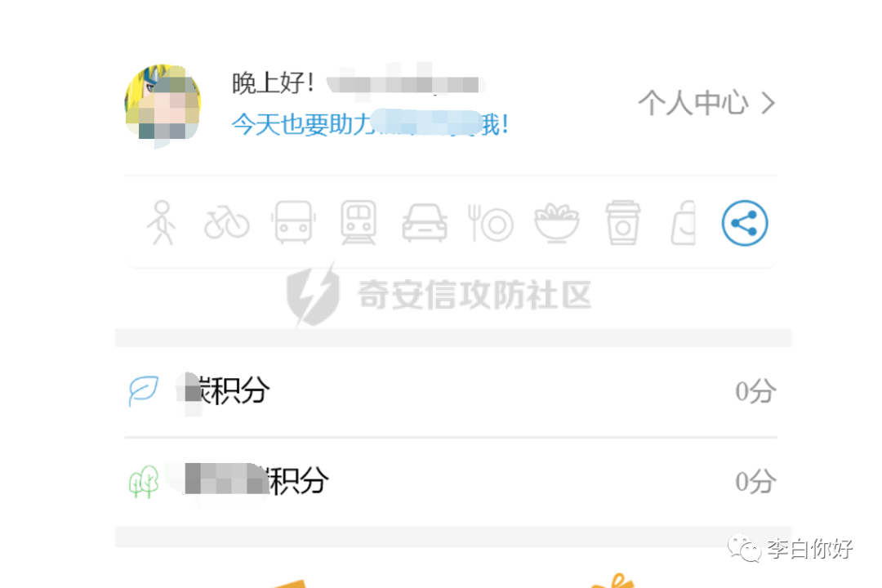Viewport: 882px width, 588px height.
Task: Click the blue share button
Action: (x=745, y=224)
